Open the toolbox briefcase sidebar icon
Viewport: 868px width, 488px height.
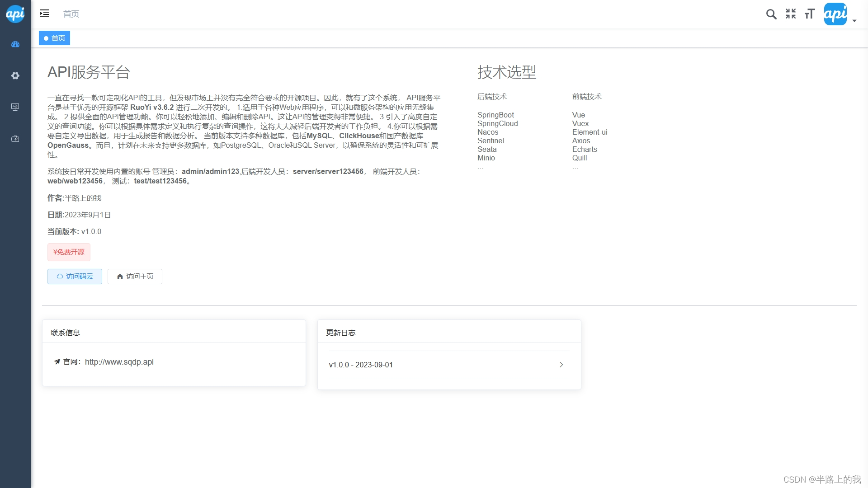click(x=15, y=139)
